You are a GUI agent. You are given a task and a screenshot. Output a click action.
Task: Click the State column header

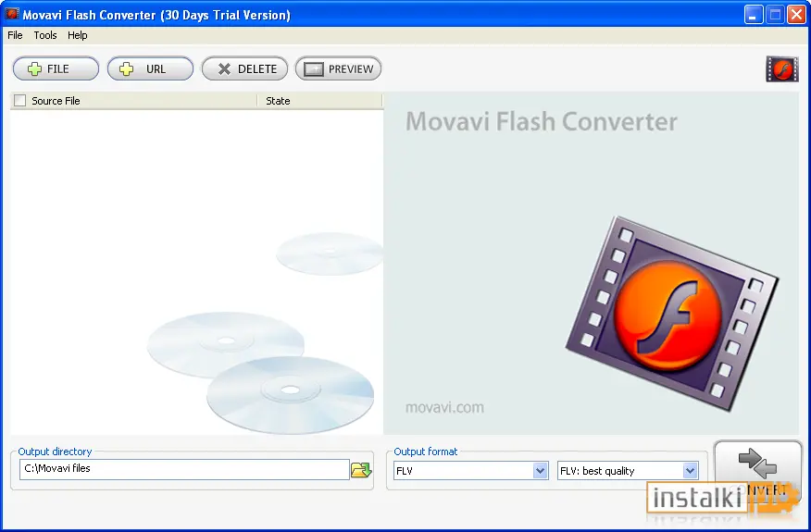click(319, 101)
